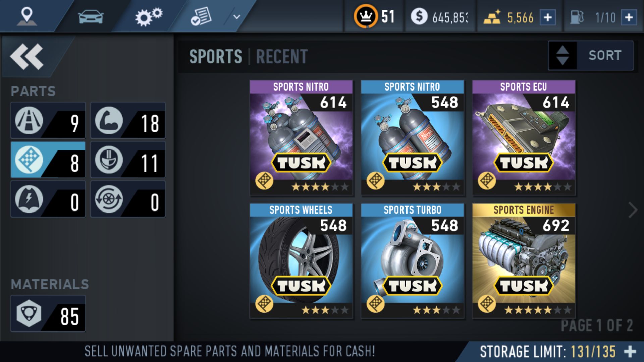Select the Sports Engine 692 part card
The height and width of the screenshot is (362, 644).
524,261
